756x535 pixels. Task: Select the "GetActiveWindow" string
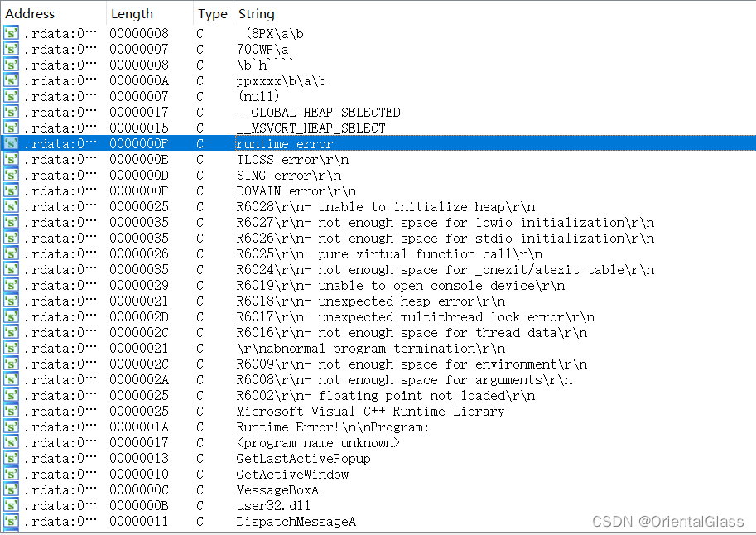click(x=292, y=475)
